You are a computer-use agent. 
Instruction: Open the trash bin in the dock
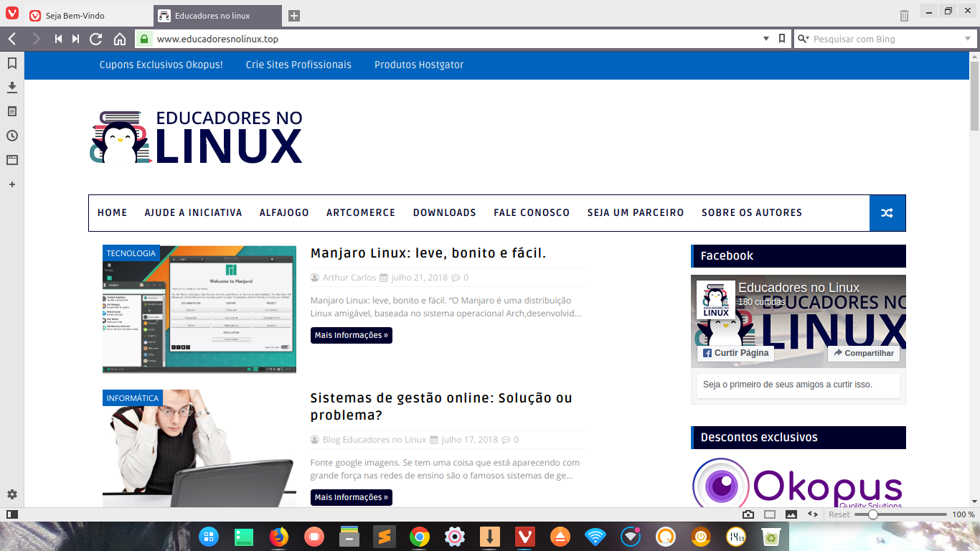(771, 537)
